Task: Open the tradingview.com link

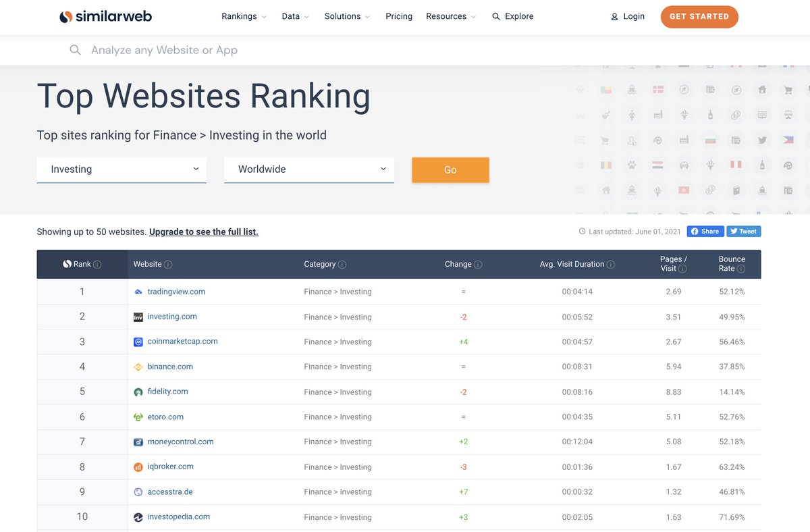Action: point(176,292)
